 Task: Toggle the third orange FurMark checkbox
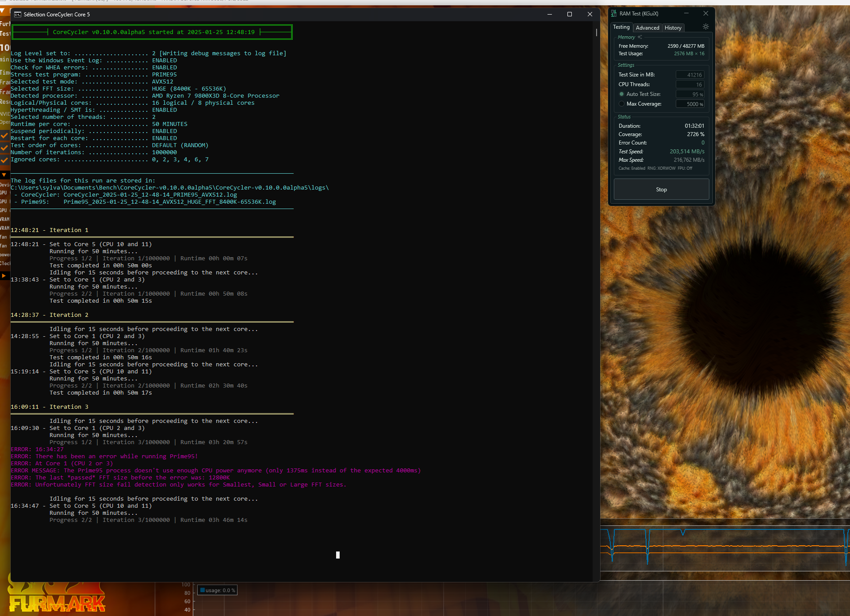[x=4, y=160]
